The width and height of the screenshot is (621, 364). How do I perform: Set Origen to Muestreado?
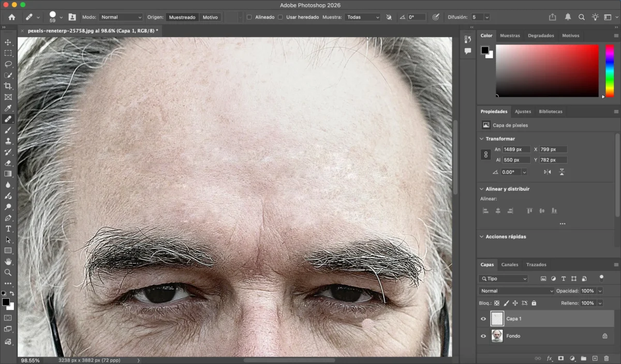point(182,17)
